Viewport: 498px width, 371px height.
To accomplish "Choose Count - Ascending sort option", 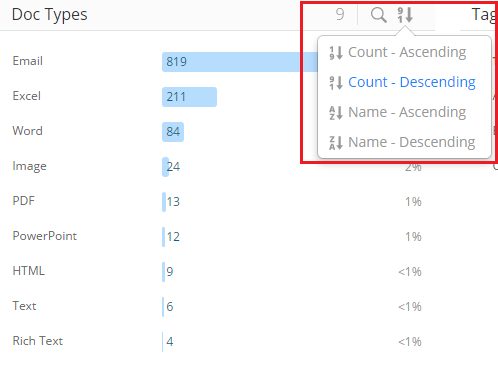I will coord(404,52).
